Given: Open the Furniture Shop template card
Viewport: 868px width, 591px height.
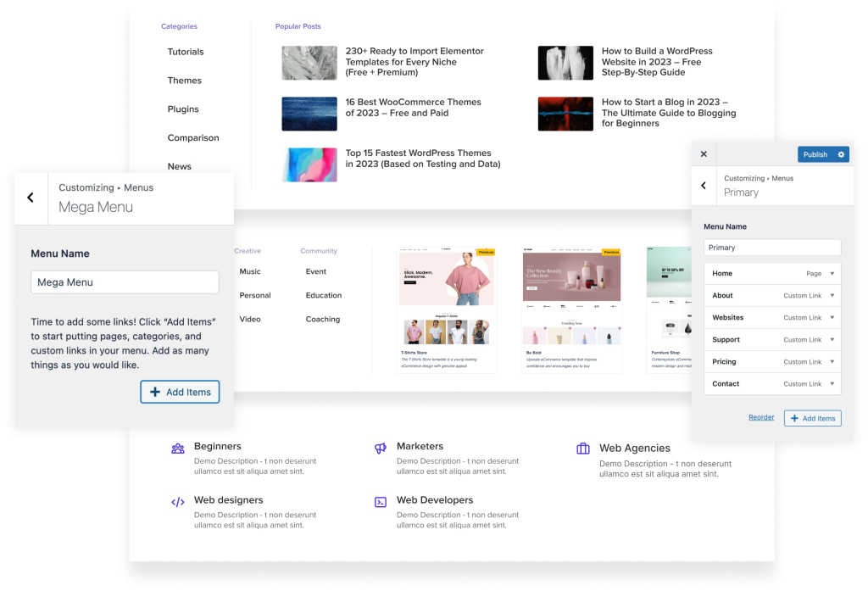Looking at the screenshot, I should [670, 309].
